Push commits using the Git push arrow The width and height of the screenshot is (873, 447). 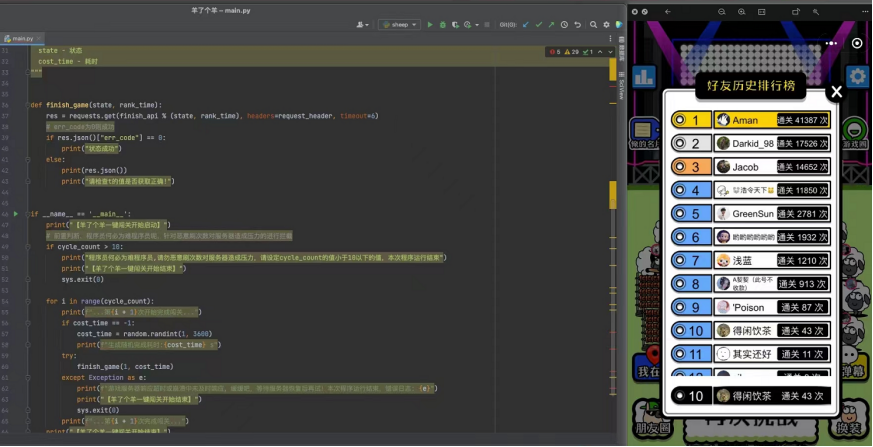(x=551, y=24)
